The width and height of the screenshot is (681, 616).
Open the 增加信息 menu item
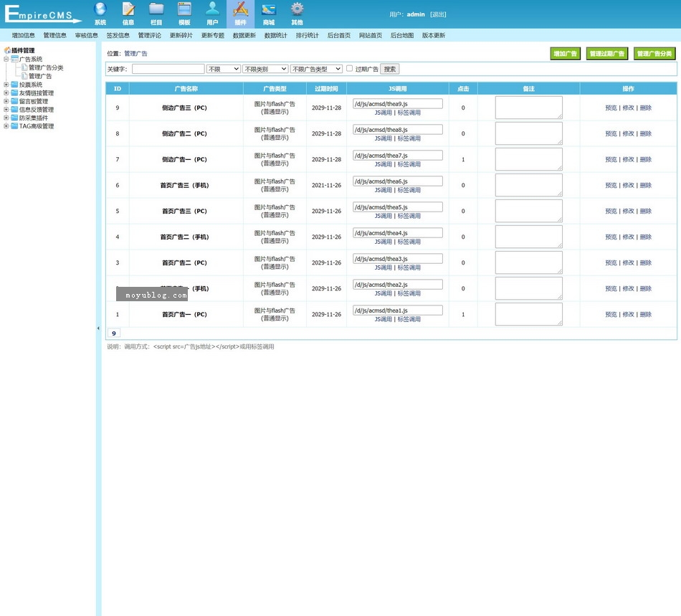[x=24, y=35]
